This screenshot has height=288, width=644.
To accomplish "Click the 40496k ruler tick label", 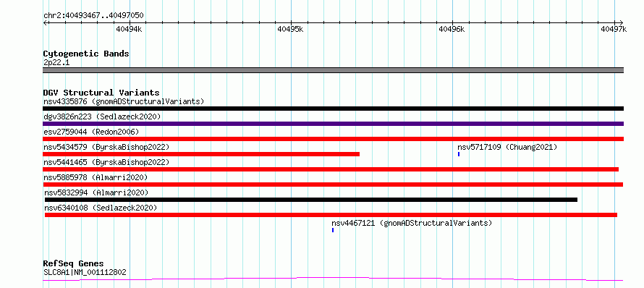I will [452, 29].
